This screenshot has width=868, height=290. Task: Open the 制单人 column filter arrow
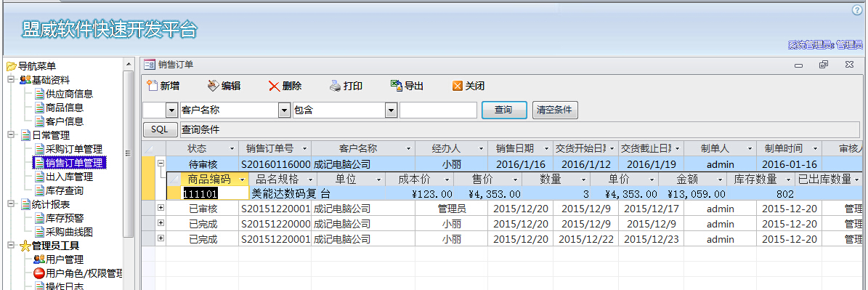coord(750,149)
